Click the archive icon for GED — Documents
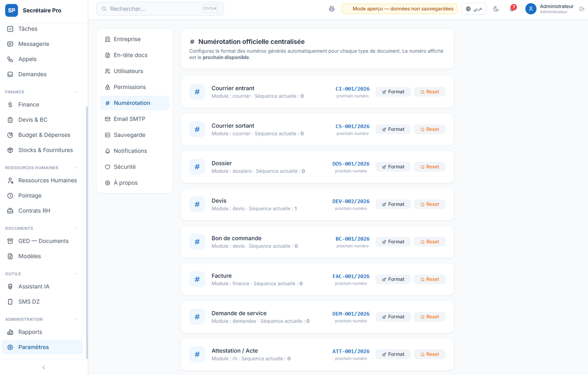 point(10,241)
